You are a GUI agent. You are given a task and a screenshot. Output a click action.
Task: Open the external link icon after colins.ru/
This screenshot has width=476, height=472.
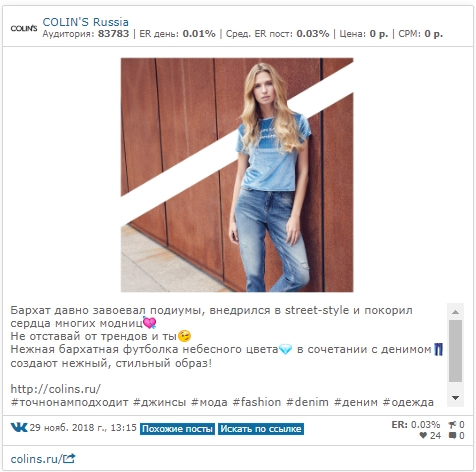pyautogui.click(x=69, y=459)
